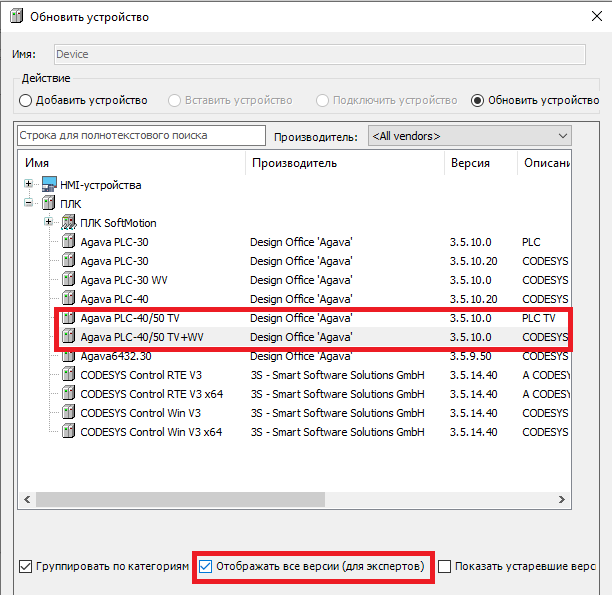This screenshot has width=612, height=595.
Task: Click PLC TV description cell
Action: 539,318
